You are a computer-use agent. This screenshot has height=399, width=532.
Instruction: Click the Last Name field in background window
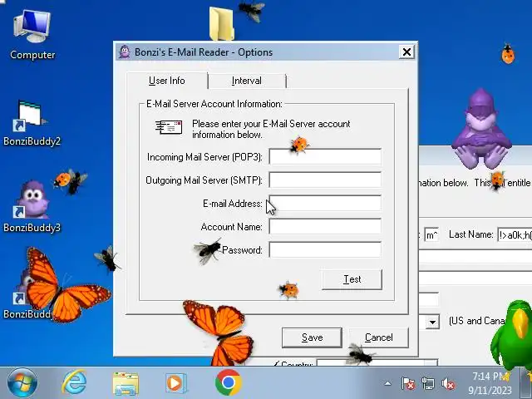[x=515, y=234]
